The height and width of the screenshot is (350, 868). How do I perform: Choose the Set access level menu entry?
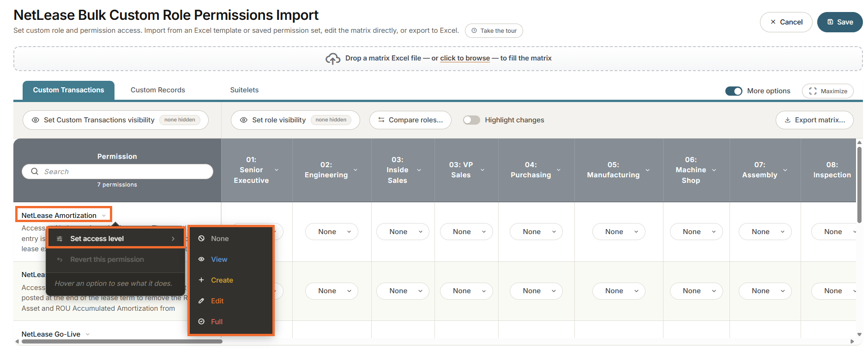(115, 239)
